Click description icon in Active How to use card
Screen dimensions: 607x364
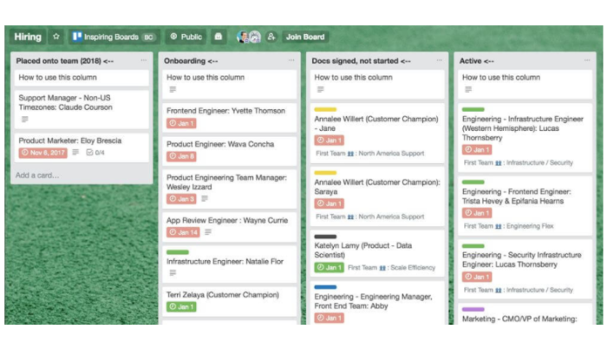[x=468, y=89]
